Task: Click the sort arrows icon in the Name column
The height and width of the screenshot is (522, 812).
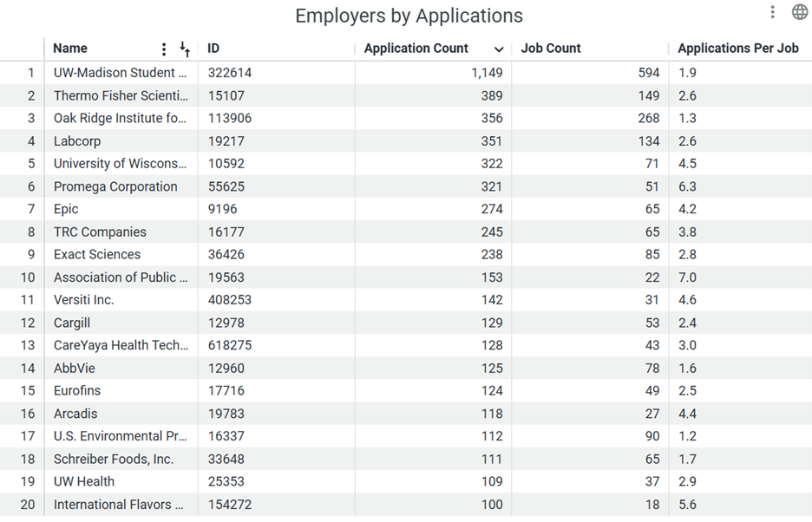Action: tap(184, 49)
